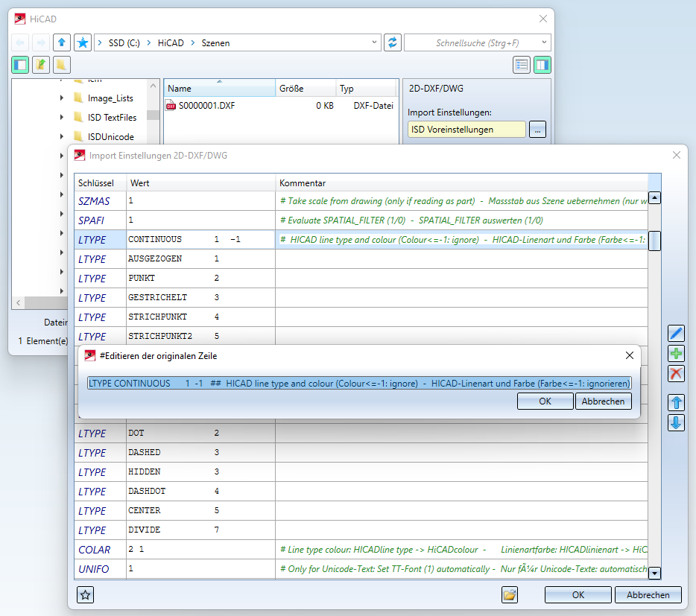Click the up-folder arrow in HiCAD file dialog

click(x=62, y=42)
